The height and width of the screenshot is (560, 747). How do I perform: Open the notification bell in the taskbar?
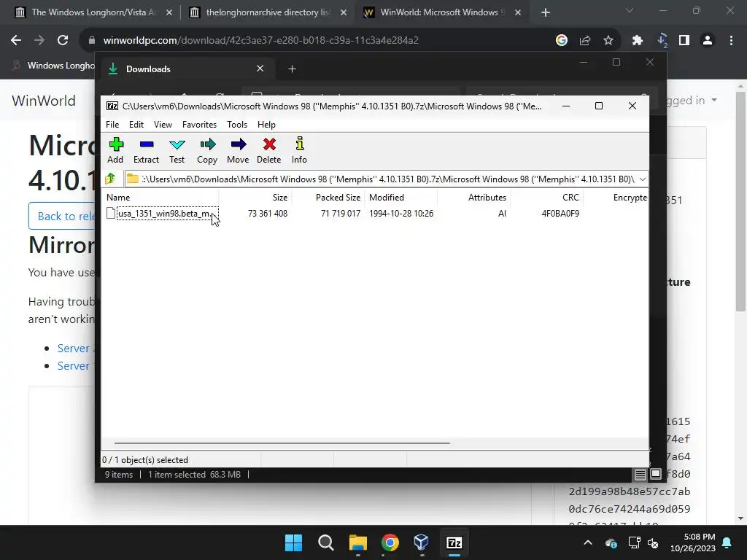click(727, 542)
